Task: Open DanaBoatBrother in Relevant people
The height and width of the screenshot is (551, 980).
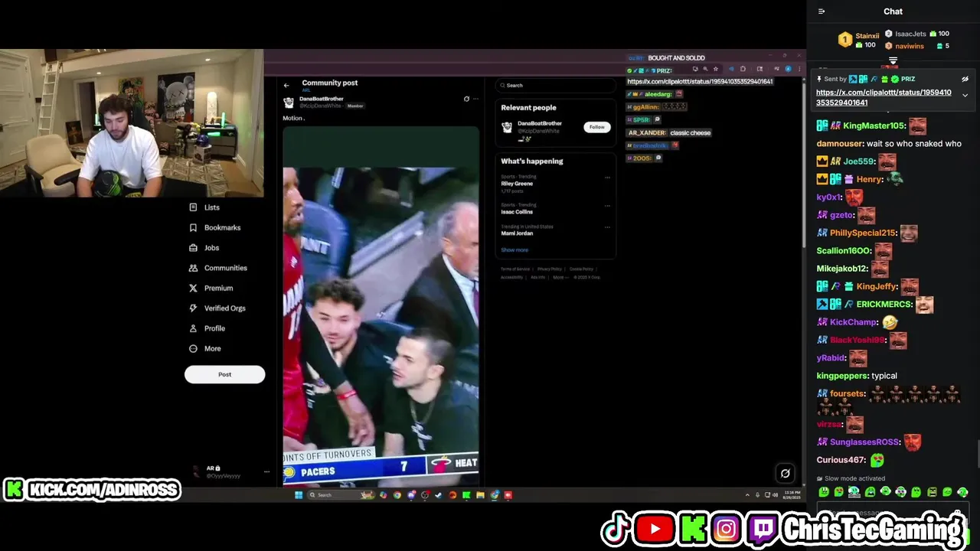Action: pyautogui.click(x=539, y=123)
